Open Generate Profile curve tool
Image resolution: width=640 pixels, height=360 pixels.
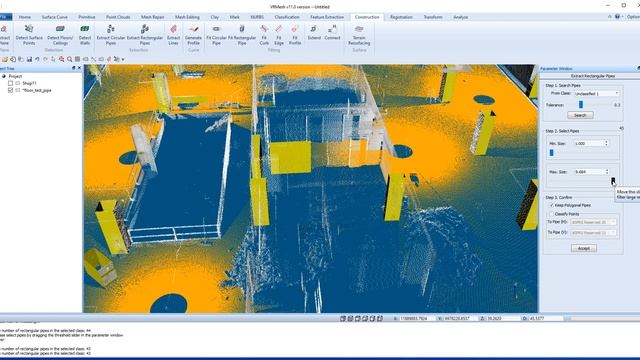click(193, 35)
